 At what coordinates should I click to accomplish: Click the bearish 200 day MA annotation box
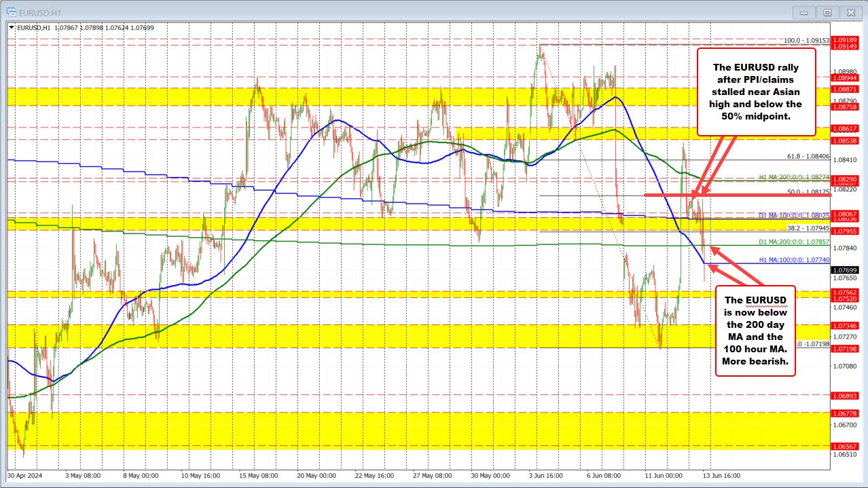[756, 331]
